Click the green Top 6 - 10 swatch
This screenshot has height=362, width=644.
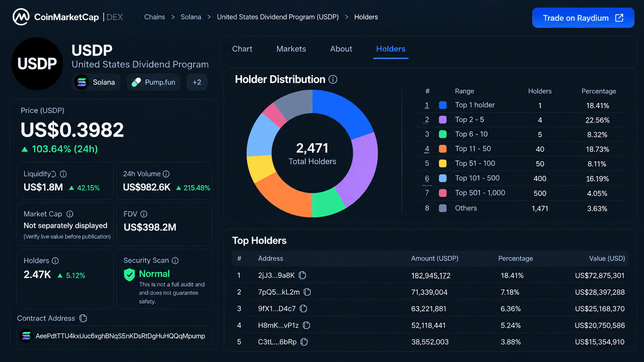coord(443,134)
